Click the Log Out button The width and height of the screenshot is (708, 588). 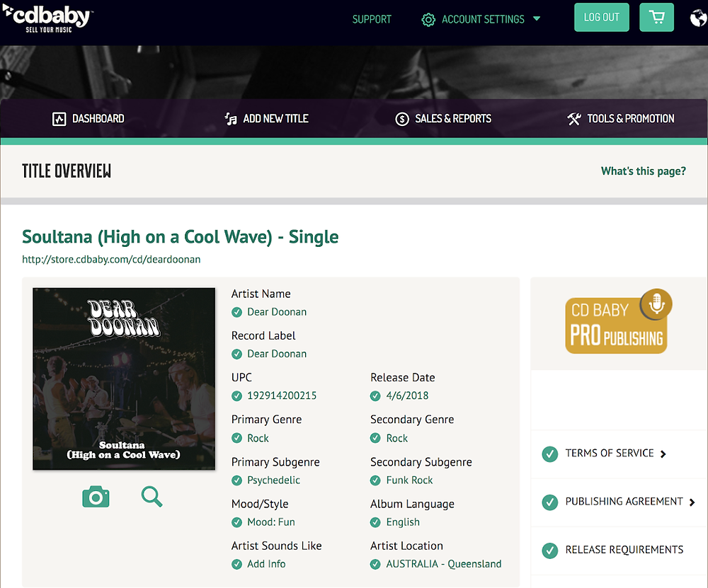pos(601,17)
